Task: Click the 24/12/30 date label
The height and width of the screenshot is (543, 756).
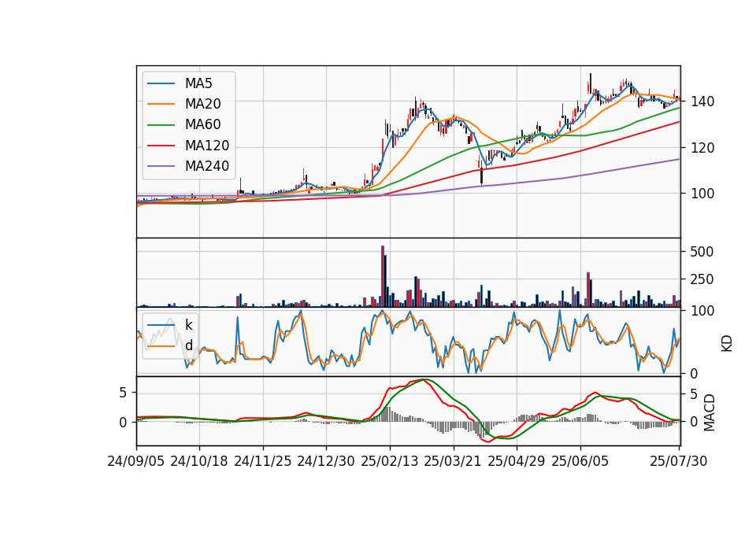Action: click(x=326, y=461)
